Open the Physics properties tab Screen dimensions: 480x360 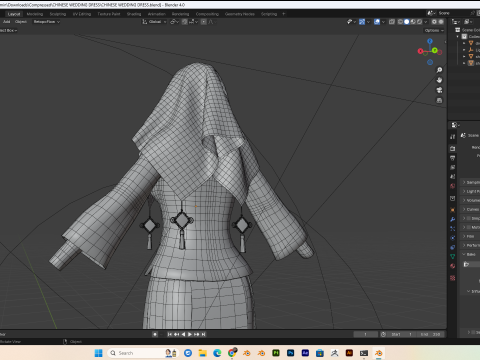(x=452, y=238)
